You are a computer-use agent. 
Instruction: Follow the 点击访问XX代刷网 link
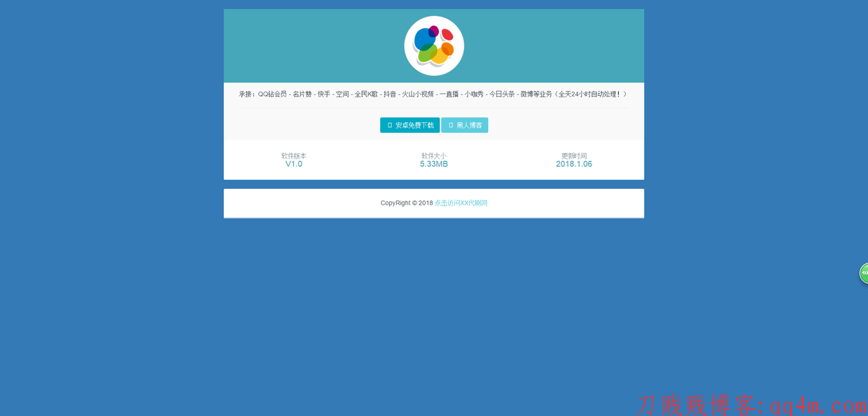pos(461,203)
